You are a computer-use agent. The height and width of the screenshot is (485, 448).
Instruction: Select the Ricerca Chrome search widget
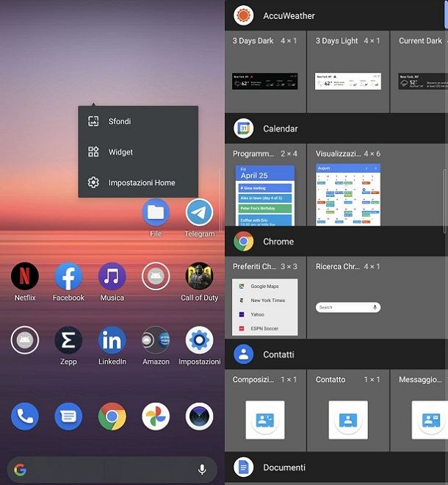pos(348,298)
